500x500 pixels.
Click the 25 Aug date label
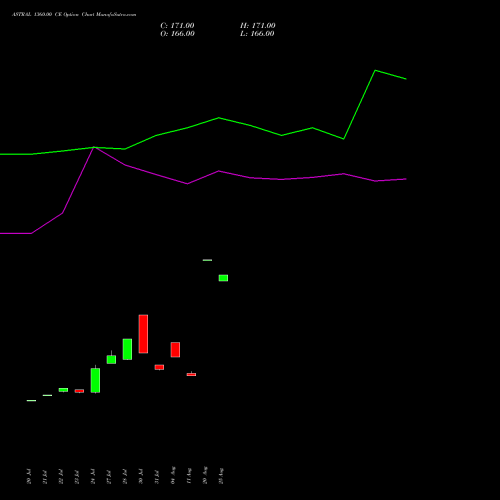[221, 476]
